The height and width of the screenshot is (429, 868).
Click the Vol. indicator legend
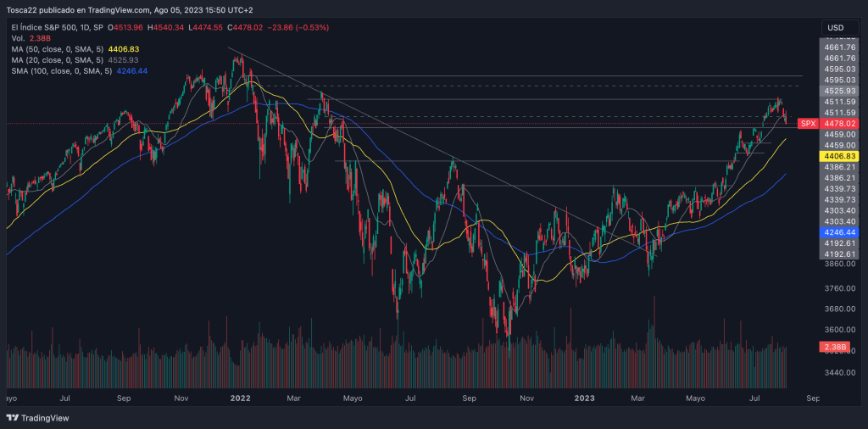click(17, 38)
